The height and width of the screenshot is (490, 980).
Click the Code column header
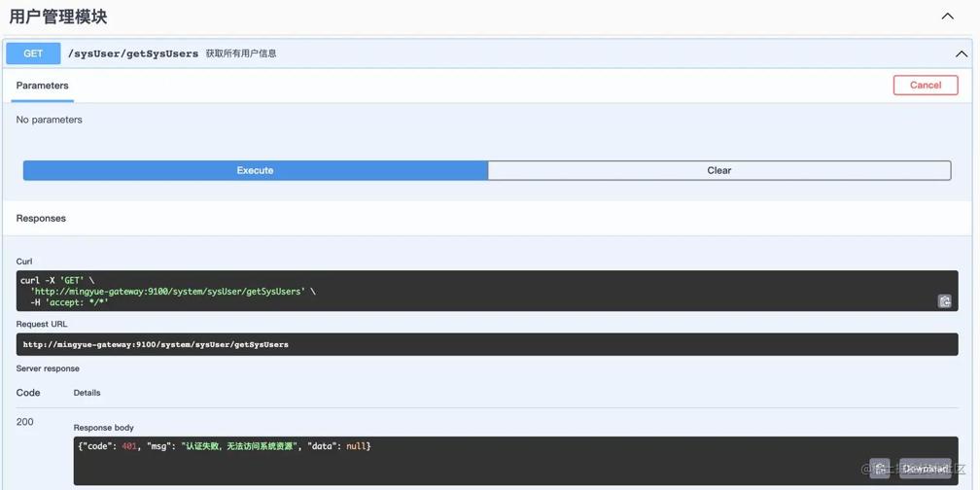coord(28,393)
